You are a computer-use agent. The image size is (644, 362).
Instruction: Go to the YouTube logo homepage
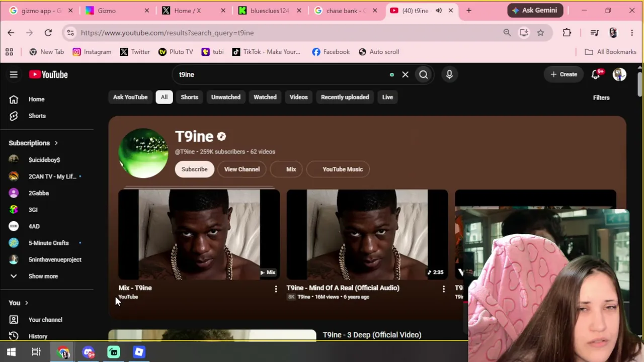click(48, 74)
